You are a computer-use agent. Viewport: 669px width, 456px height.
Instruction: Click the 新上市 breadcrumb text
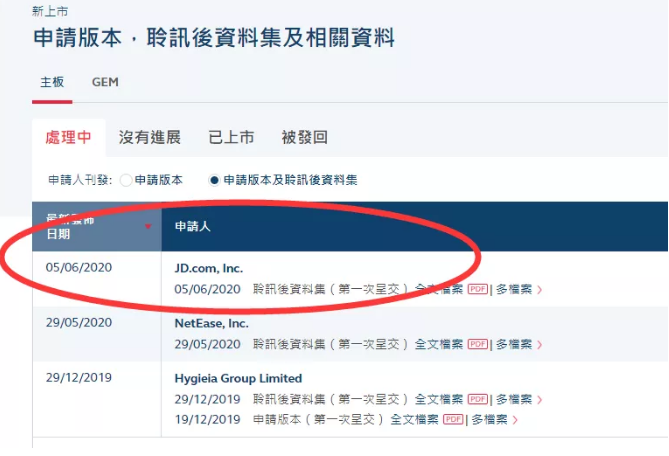(50, 12)
